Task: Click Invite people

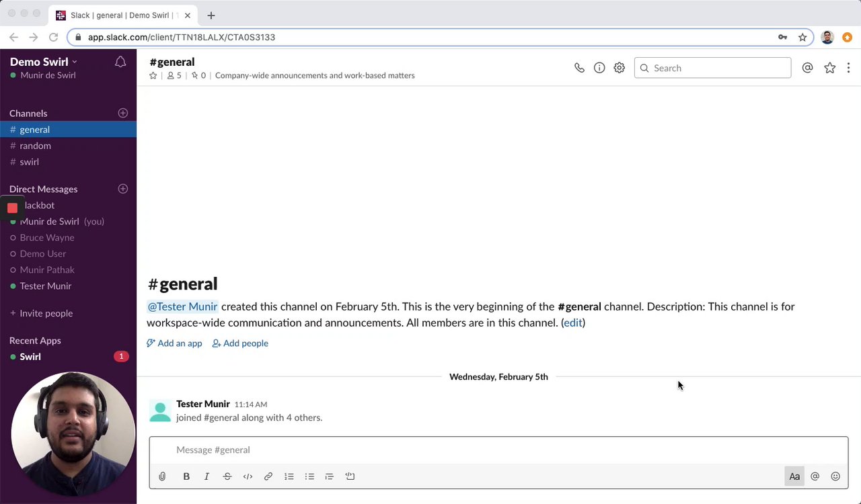Action: click(x=41, y=313)
